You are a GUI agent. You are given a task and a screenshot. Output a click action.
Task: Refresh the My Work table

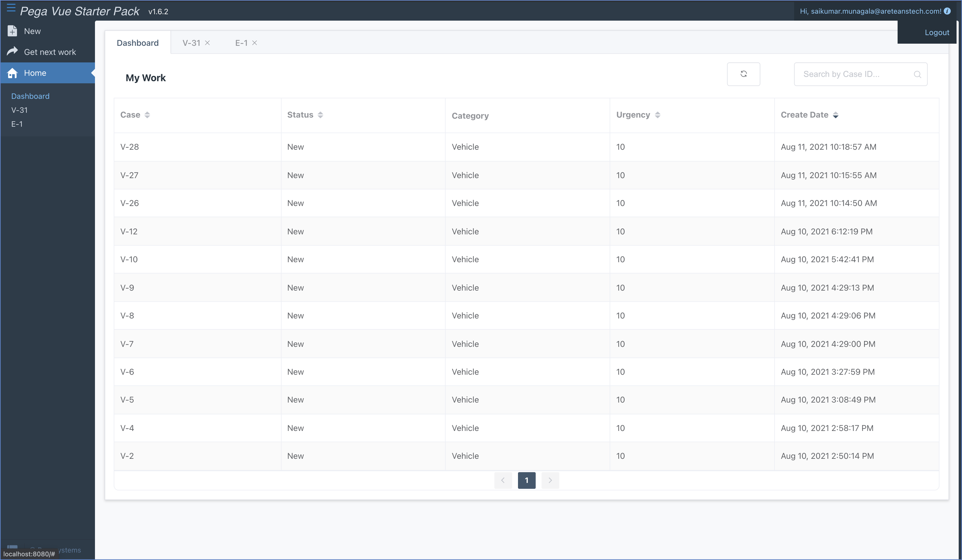click(x=743, y=74)
